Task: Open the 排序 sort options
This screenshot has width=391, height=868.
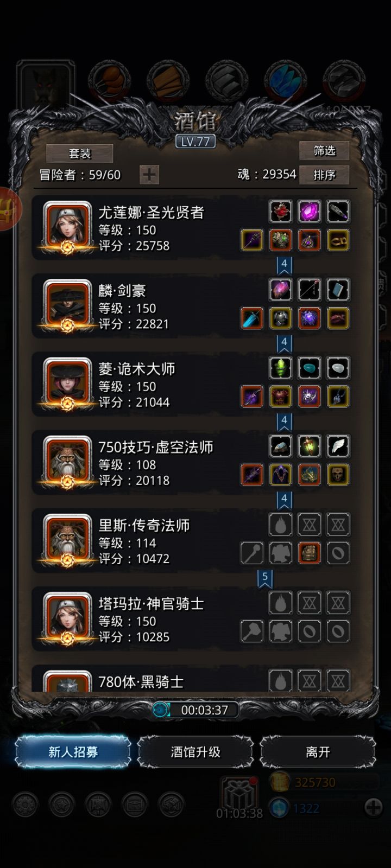Action: (324, 175)
